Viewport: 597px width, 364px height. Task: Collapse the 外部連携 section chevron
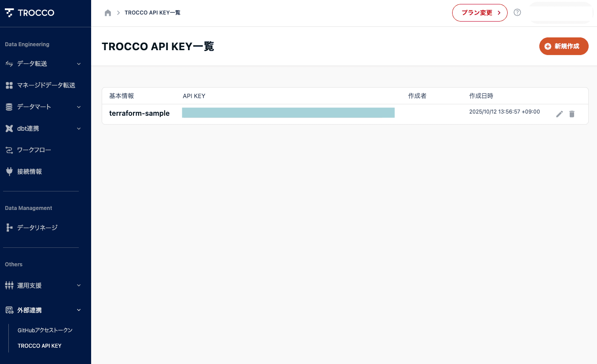[x=79, y=310]
